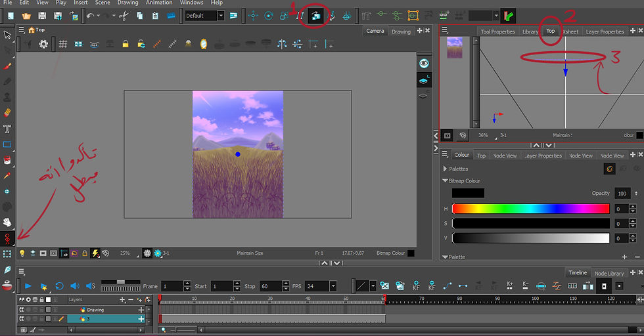Select the Rigging bone tool in left toolbar

coord(7,238)
